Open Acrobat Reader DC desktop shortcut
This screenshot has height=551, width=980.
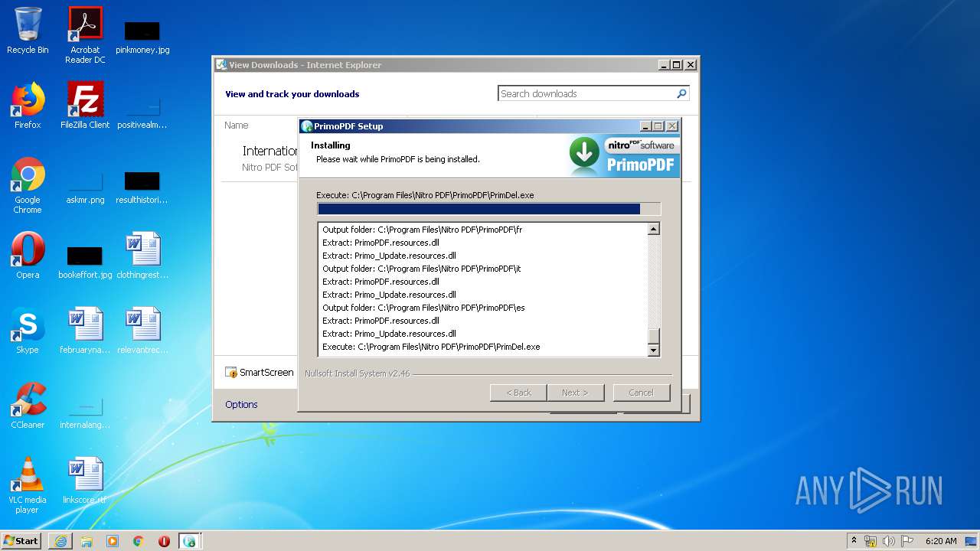85,35
